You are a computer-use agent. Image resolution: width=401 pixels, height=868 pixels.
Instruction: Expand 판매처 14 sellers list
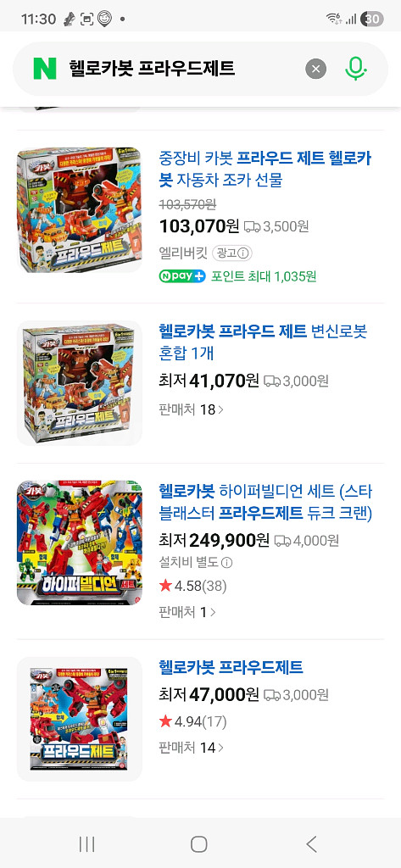coord(191,748)
